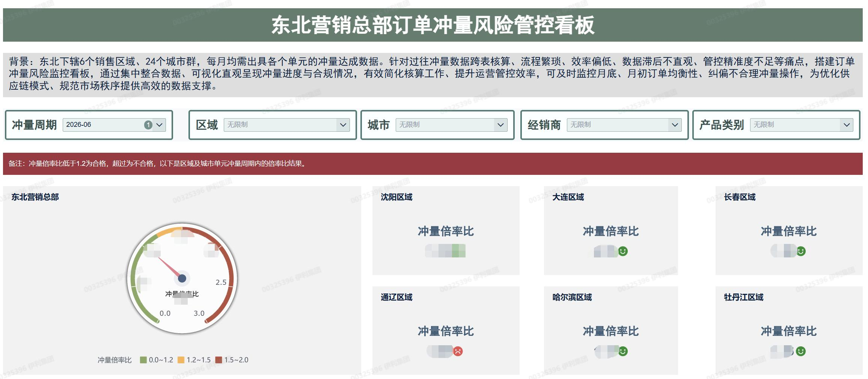This screenshot has height=379, width=868.
Task: Click the 牡丹江区域 card title
Action: click(x=743, y=297)
